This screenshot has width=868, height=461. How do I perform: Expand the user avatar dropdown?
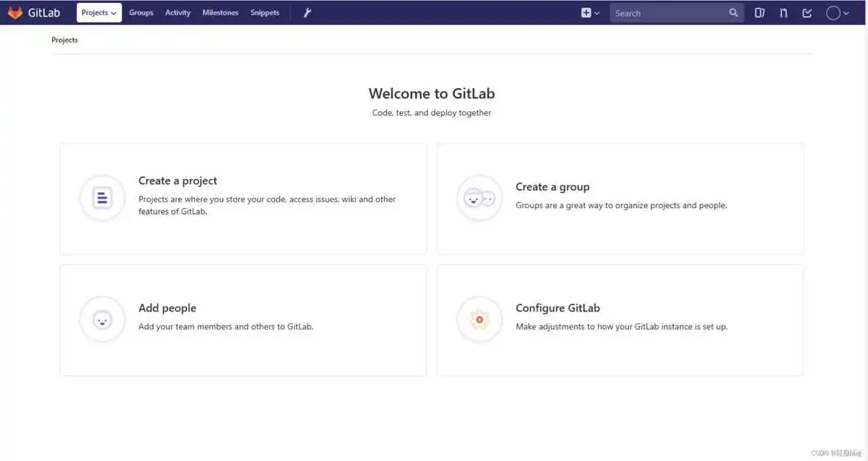[833, 12]
